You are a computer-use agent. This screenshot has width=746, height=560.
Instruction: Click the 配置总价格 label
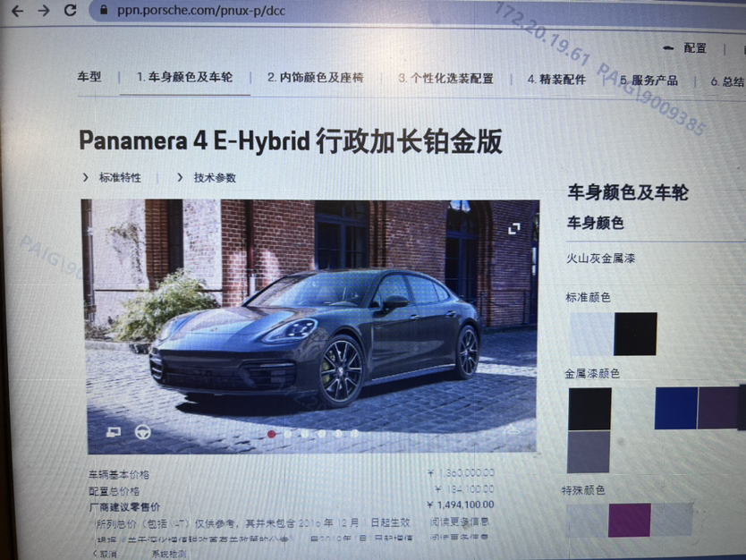114,491
